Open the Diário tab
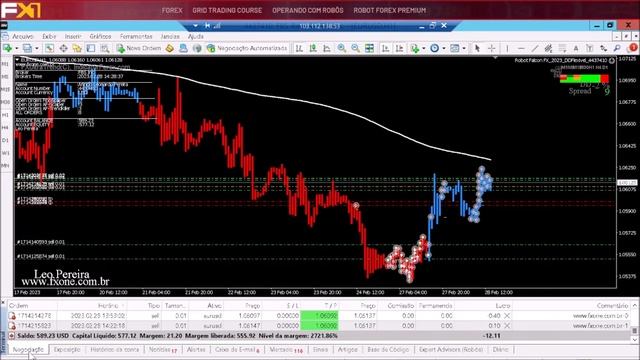640x360 pixels. click(x=500, y=350)
